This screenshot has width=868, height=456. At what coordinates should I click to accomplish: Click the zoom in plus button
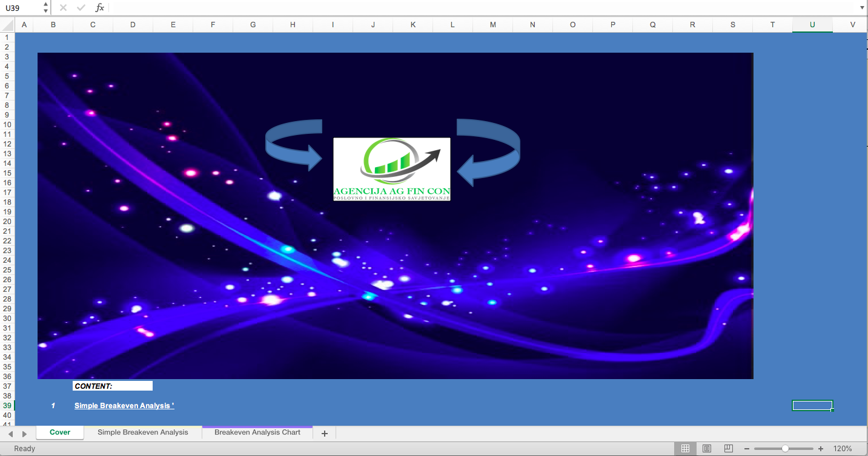point(821,449)
